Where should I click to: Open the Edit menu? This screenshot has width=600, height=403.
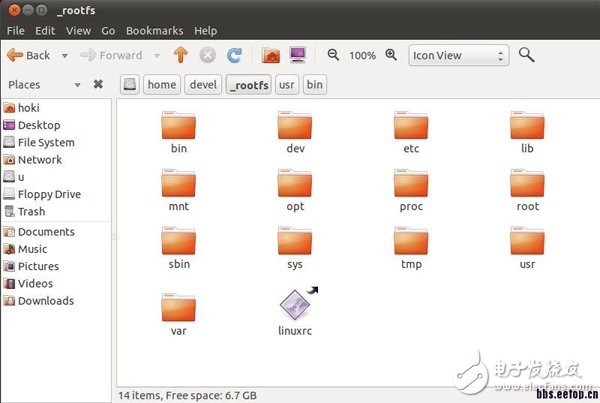(x=45, y=31)
